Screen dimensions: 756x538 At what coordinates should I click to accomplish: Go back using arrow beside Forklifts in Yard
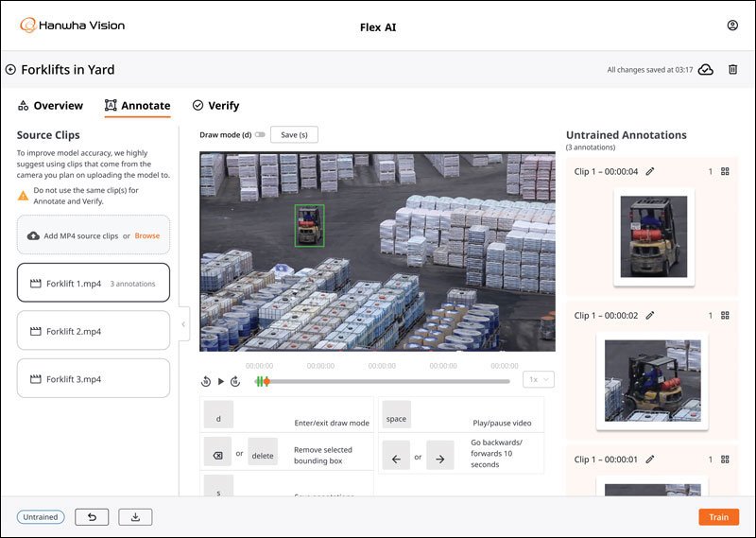pos(10,69)
